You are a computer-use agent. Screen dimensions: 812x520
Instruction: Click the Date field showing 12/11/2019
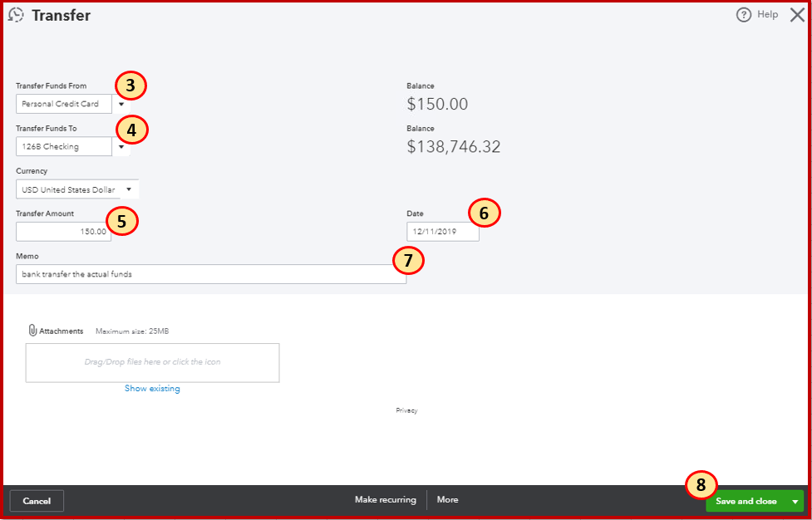point(443,232)
